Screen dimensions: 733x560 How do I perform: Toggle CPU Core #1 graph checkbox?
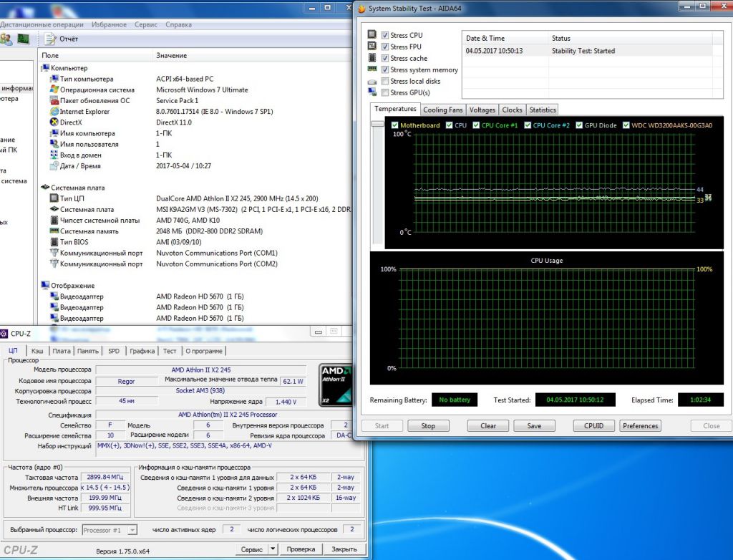pyautogui.click(x=476, y=125)
